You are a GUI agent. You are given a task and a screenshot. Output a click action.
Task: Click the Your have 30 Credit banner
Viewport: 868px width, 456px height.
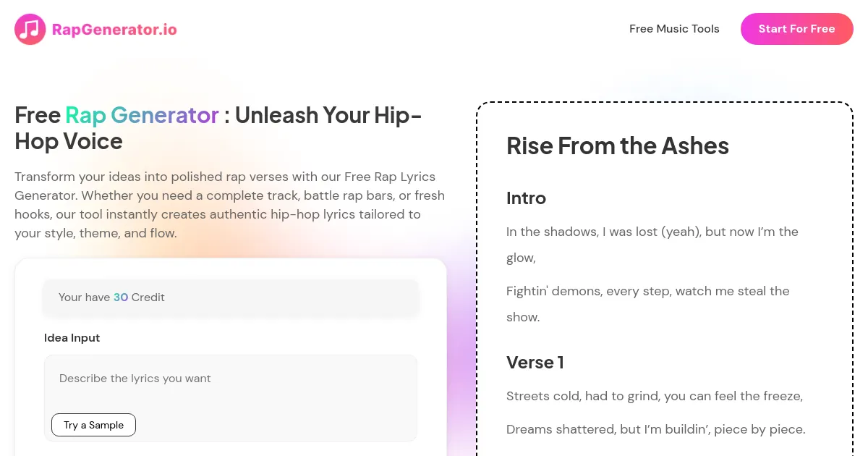[231, 297]
